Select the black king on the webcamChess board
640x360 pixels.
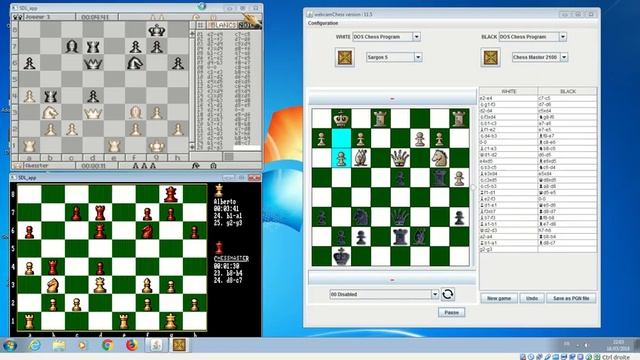click(341, 256)
